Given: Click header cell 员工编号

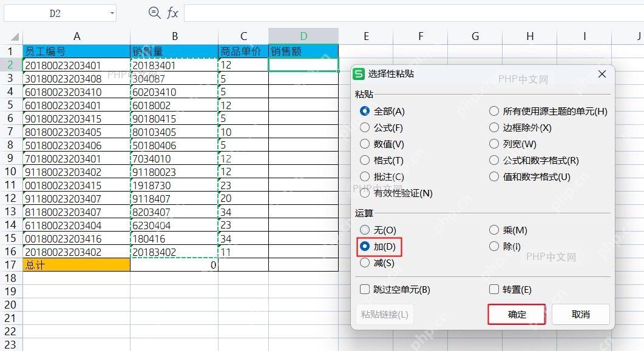Looking at the screenshot, I should click(x=76, y=52).
